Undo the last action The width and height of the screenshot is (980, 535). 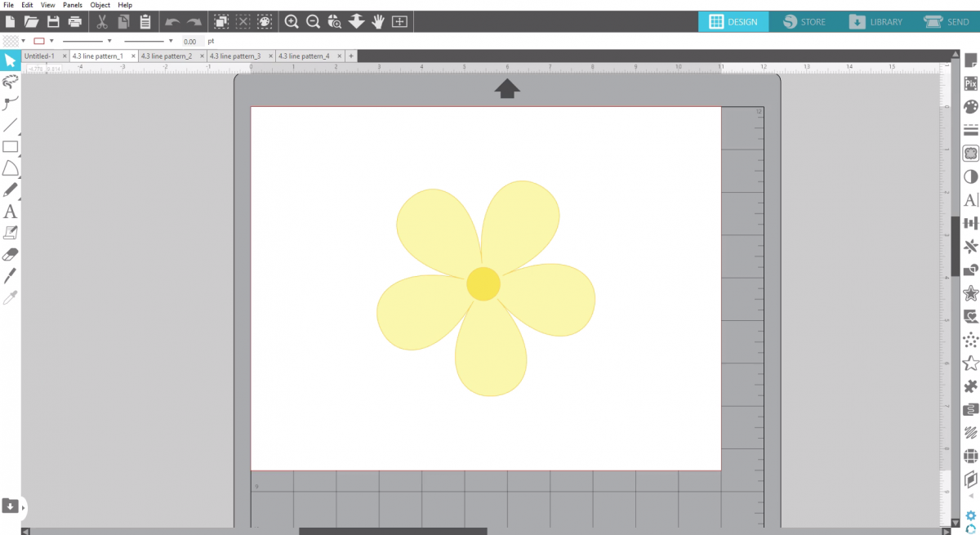point(172,22)
